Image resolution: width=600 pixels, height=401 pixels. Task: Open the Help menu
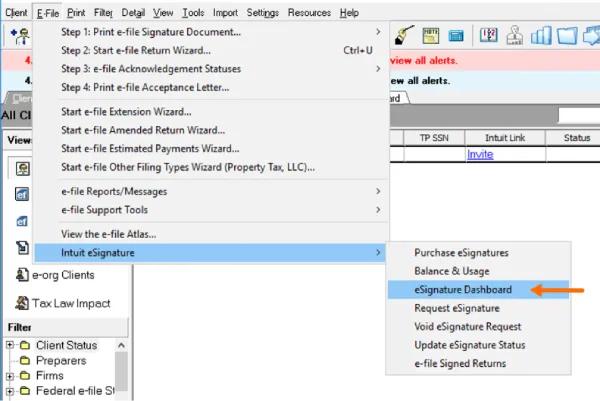[x=349, y=13]
